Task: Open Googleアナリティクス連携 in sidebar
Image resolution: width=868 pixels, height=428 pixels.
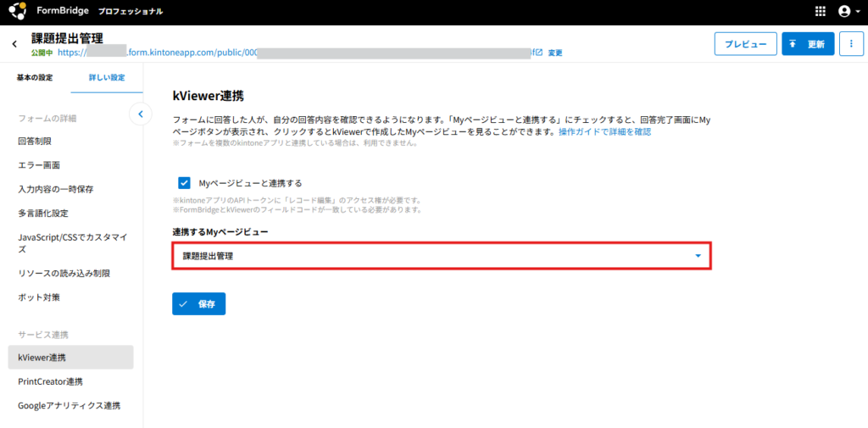Action: 69,406
